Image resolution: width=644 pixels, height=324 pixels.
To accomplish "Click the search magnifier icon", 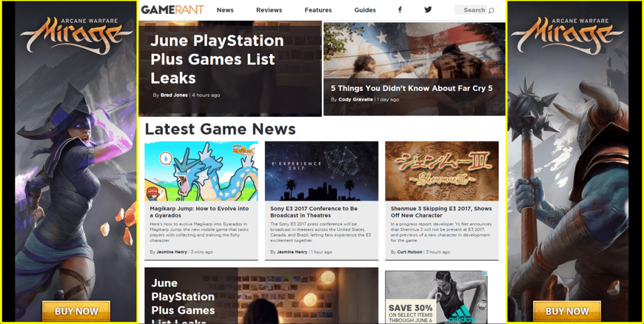I will click(492, 10).
